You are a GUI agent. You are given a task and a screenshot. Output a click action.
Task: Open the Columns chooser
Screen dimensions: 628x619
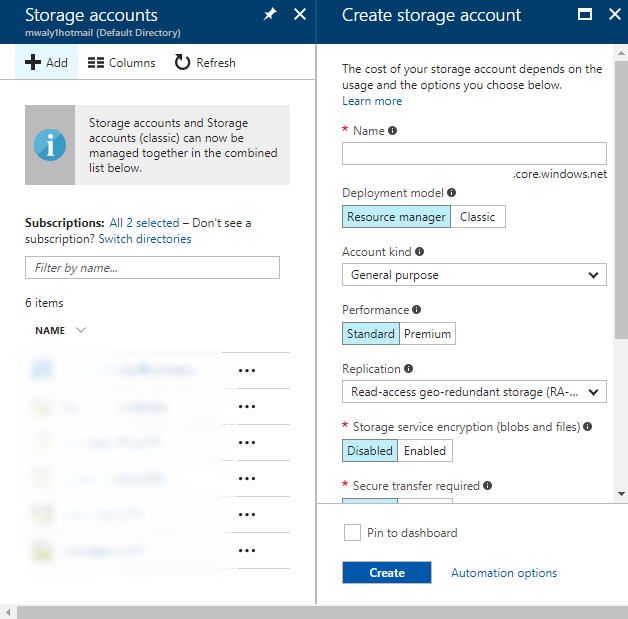121,63
